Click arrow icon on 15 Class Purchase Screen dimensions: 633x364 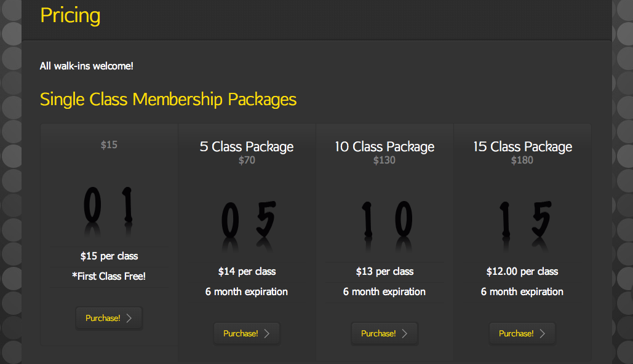[543, 334]
